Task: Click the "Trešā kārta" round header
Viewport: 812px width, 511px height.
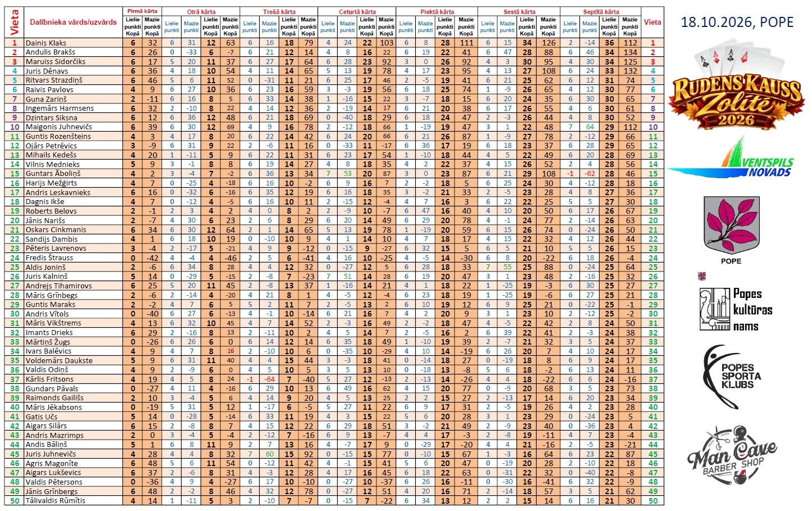Action: point(279,11)
